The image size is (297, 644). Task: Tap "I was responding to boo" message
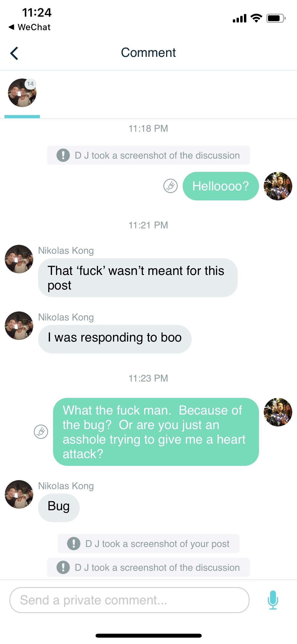[x=115, y=338]
